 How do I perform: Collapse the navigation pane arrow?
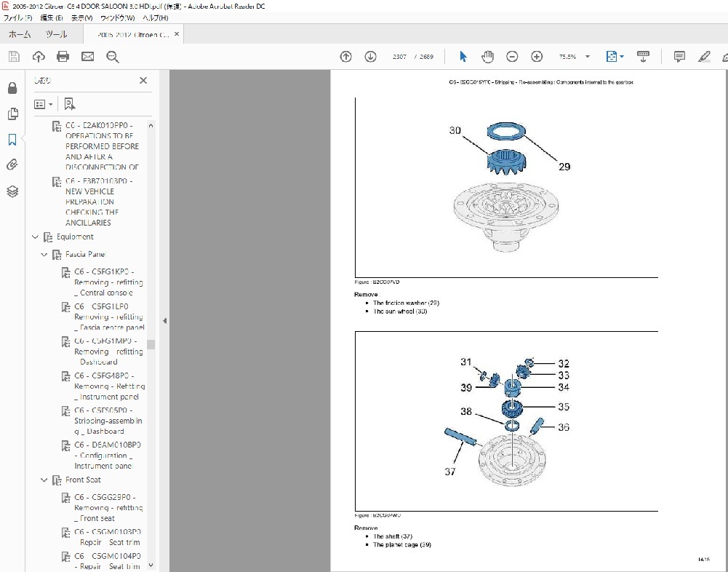pyautogui.click(x=164, y=321)
